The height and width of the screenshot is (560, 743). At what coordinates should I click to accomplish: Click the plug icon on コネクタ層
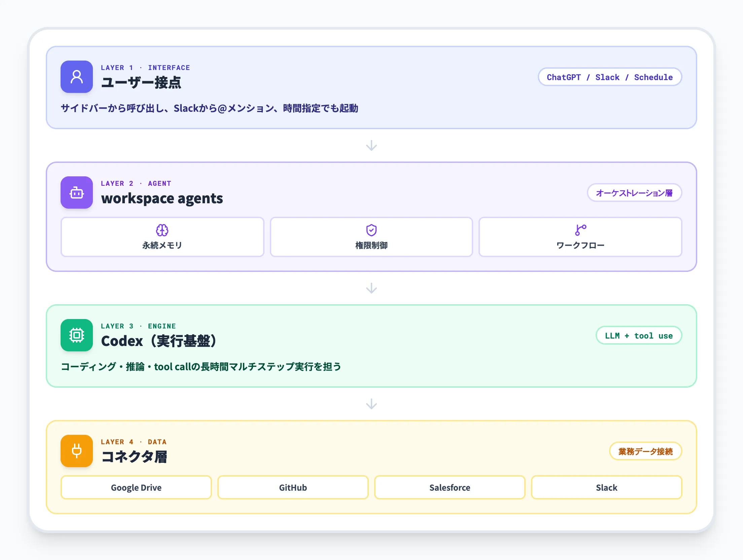(x=76, y=451)
